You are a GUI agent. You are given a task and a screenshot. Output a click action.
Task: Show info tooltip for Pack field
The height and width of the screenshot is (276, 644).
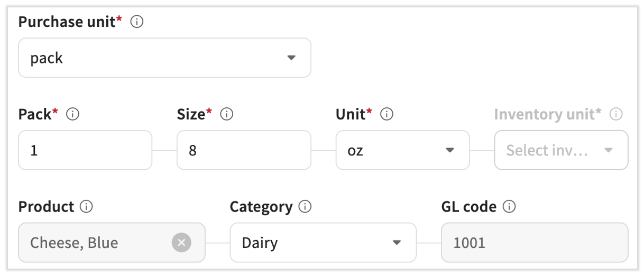pos(73,114)
